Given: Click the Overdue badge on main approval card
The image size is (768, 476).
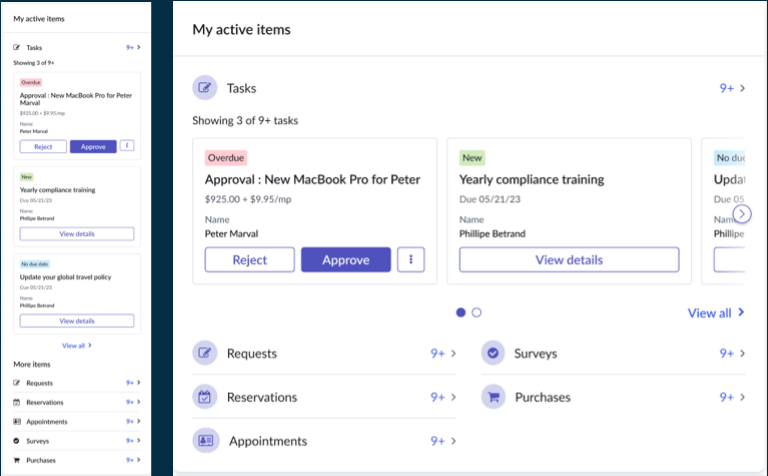Looking at the screenshot, I should click(226, 158).
